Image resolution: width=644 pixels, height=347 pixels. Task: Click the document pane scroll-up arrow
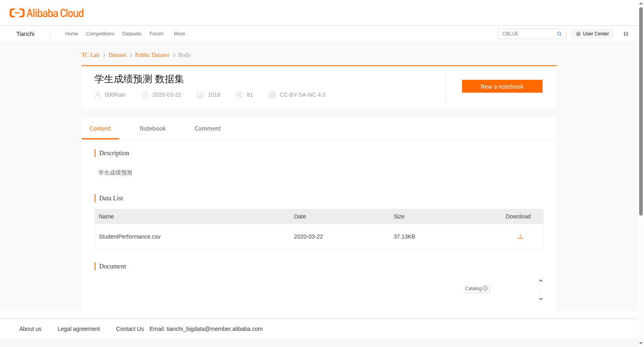[541, 280]
